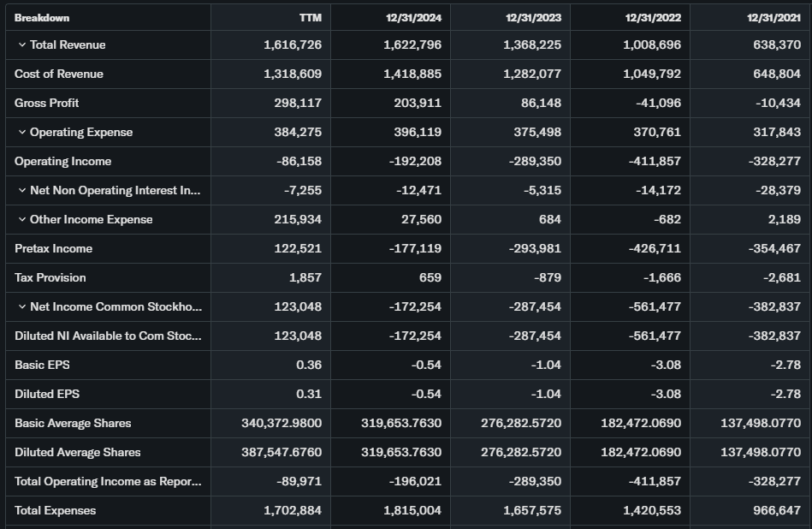Expand Net Non Operating Interest row chevron
This screenshot has height=529, width=812.
(21, 191)
